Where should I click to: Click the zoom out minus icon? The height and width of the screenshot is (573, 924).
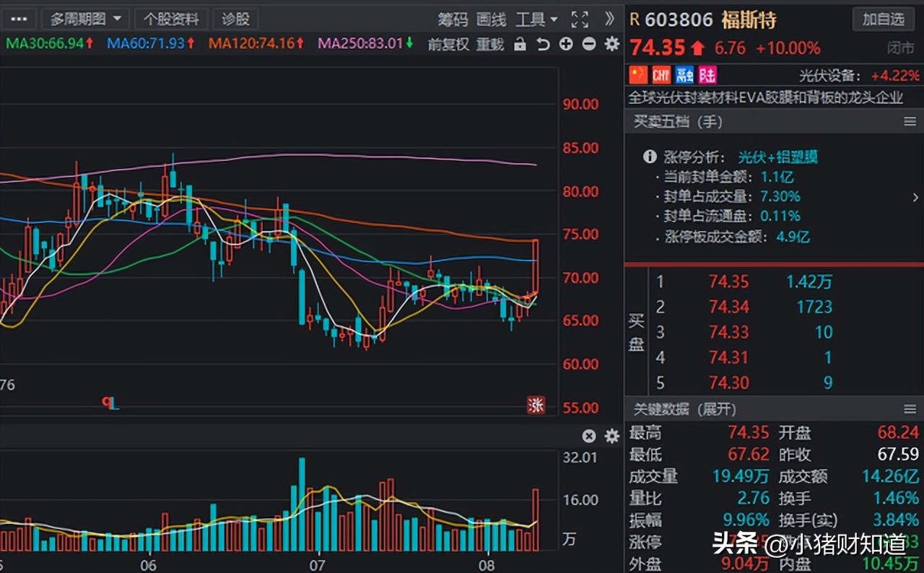588,44
